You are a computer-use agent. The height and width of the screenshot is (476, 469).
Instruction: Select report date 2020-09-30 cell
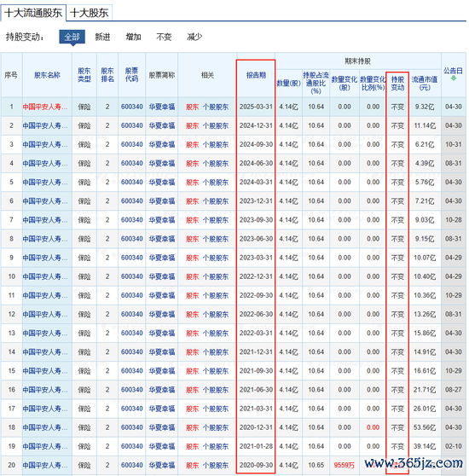tap(256, 465)
